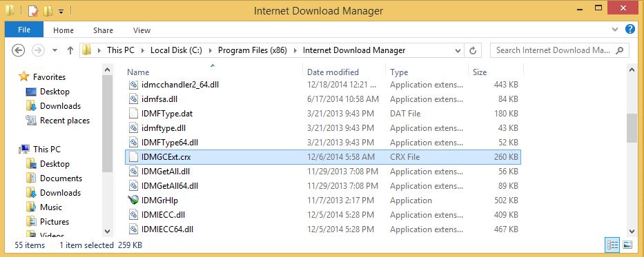The width and height of the screenshot is (644, 257).
Task: Open Music under This PC
Action: (x=51, y=207)
